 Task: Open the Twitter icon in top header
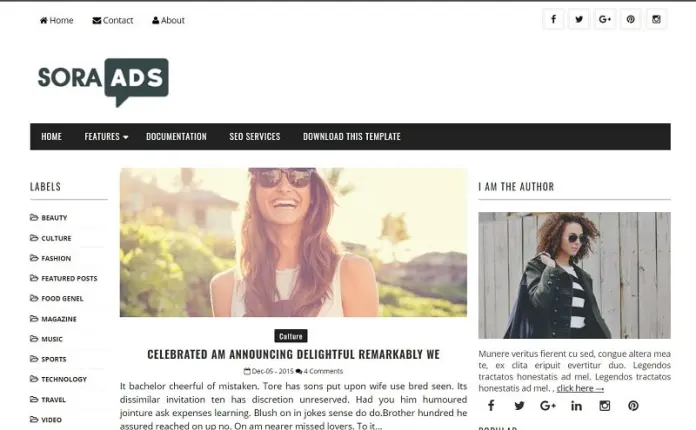579,19
